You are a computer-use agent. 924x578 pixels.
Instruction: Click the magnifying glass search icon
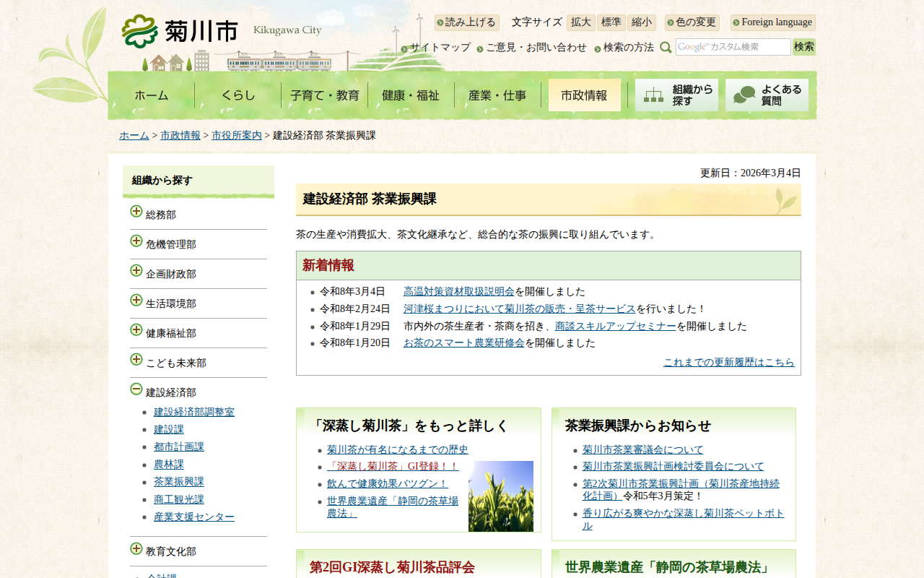[666, 48]
